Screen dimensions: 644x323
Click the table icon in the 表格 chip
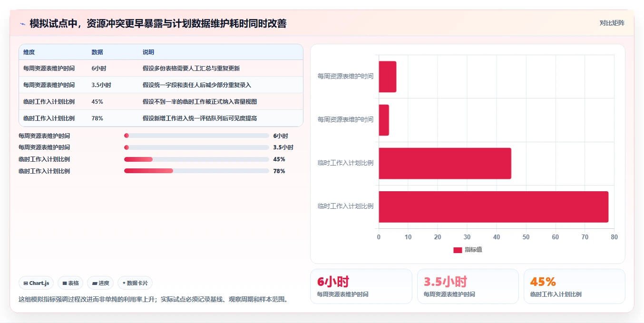coord(65,283)
